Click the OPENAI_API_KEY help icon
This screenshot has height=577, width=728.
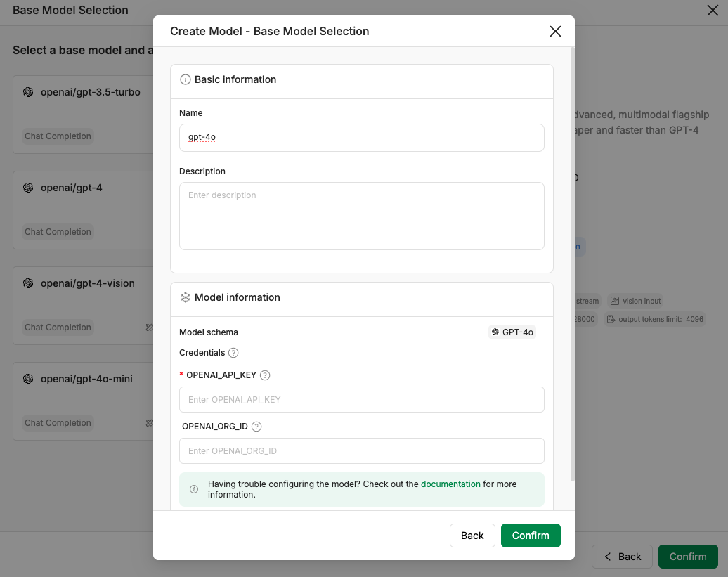pos(265,375)
